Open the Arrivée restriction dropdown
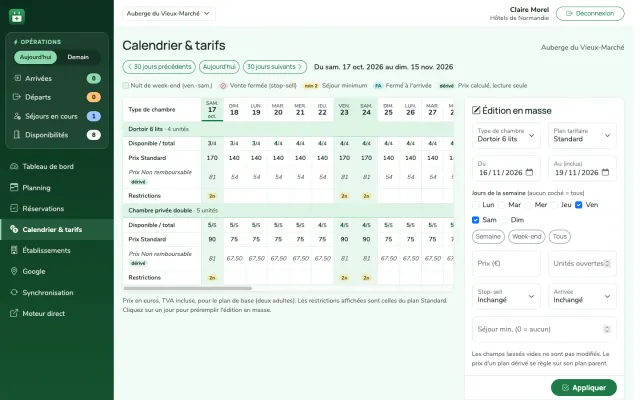Screen dimensions: 640x400 point(582,296)
